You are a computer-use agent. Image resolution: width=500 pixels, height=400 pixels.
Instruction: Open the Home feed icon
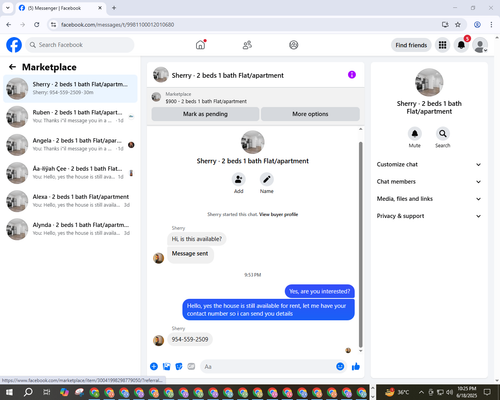point(200,45)
